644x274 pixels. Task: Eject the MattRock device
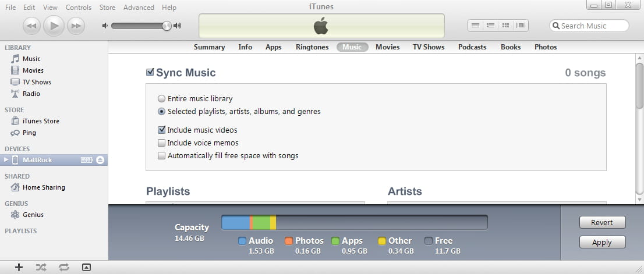pos(100,160)
